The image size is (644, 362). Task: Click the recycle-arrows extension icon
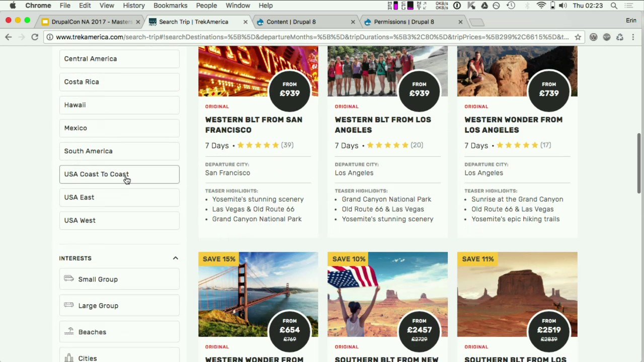pos(620,37)
